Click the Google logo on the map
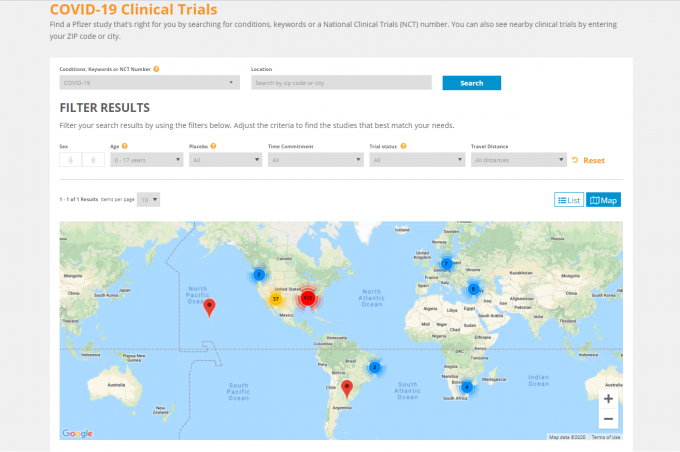Screen dimensions: 680x452 click(x=77, y=433)
